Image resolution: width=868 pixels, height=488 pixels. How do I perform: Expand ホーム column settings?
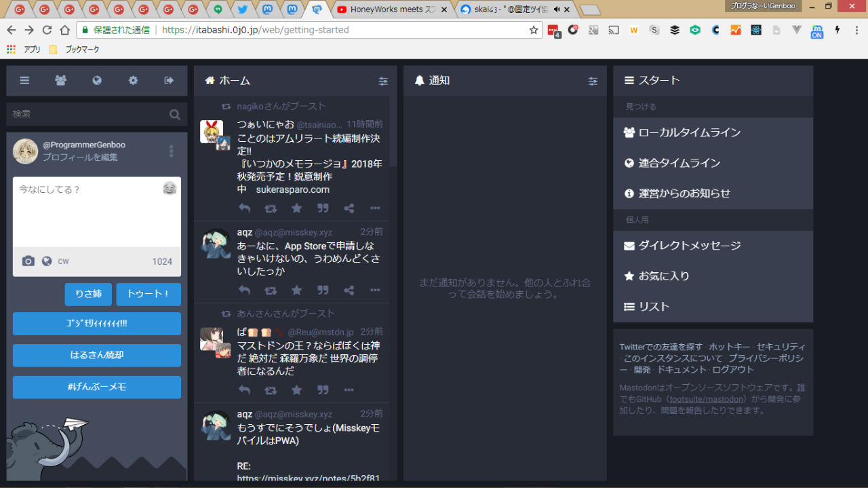tap(383, 81)
